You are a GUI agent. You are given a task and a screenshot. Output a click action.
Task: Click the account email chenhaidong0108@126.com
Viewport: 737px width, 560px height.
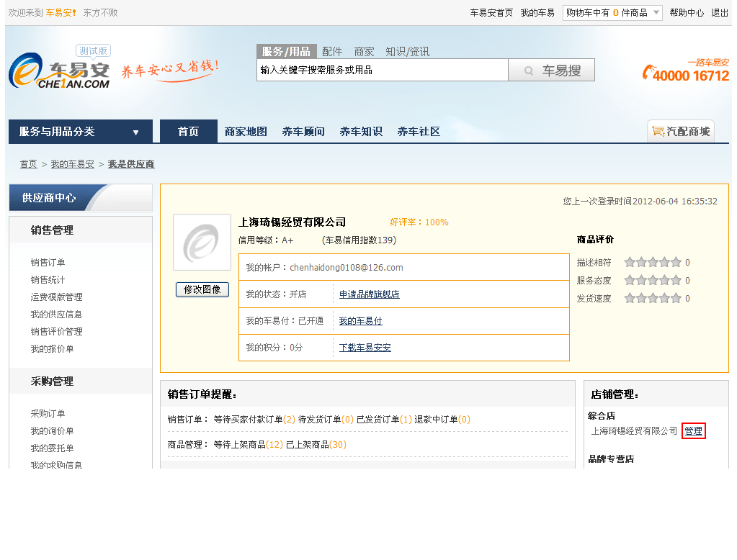click(x=347, y=267)
